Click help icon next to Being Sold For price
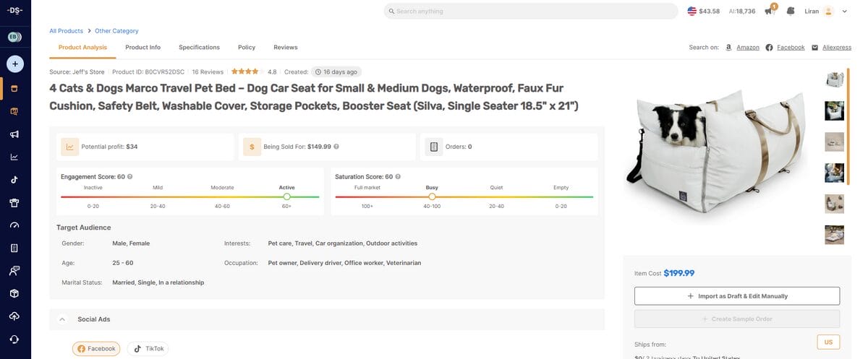Image resolution: width=868 pixels, height=359 pixels. (336, 147)
